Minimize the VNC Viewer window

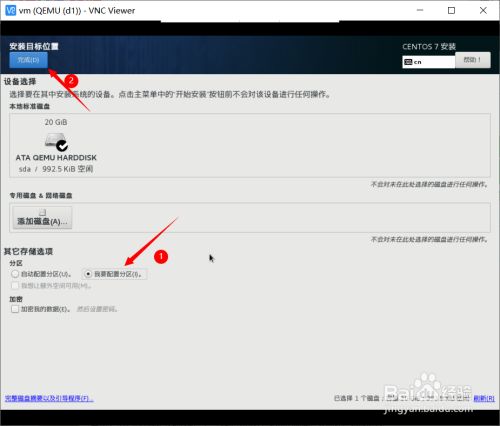coord(420,10)
